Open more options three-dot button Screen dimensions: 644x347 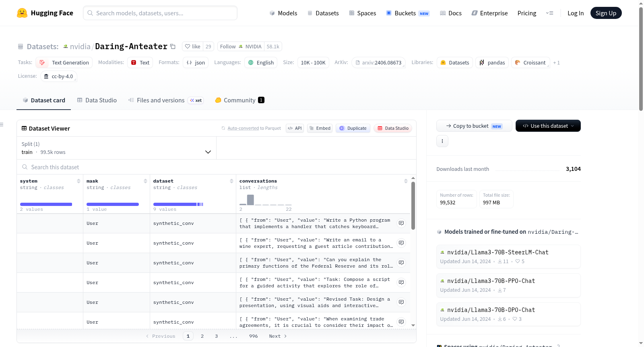coord(442,141)
